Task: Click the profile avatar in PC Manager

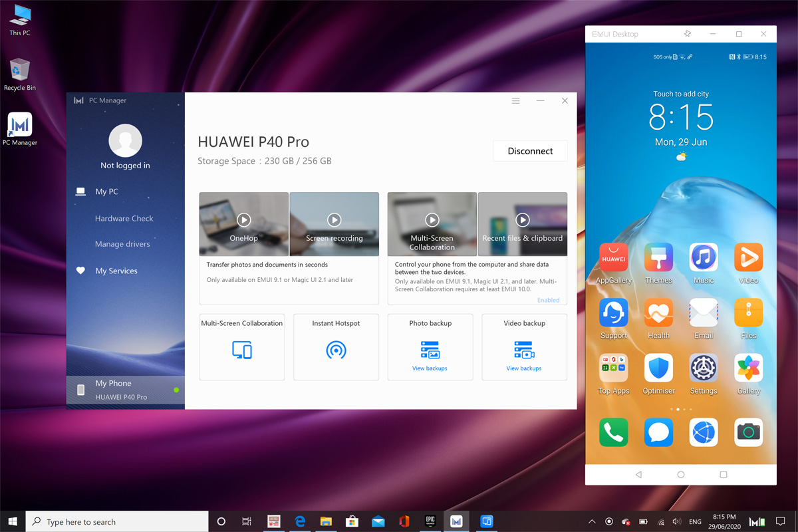Action: coord(125,140)
